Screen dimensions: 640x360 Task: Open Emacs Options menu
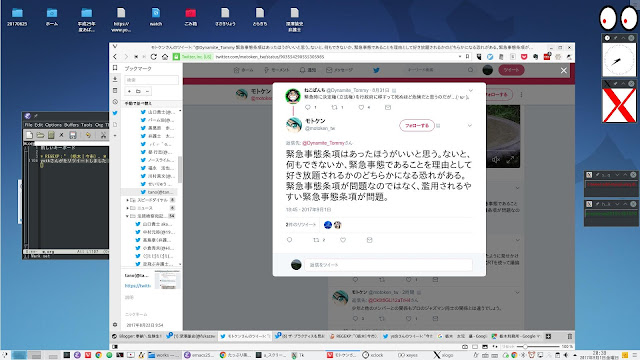click(x=53, y=125)
